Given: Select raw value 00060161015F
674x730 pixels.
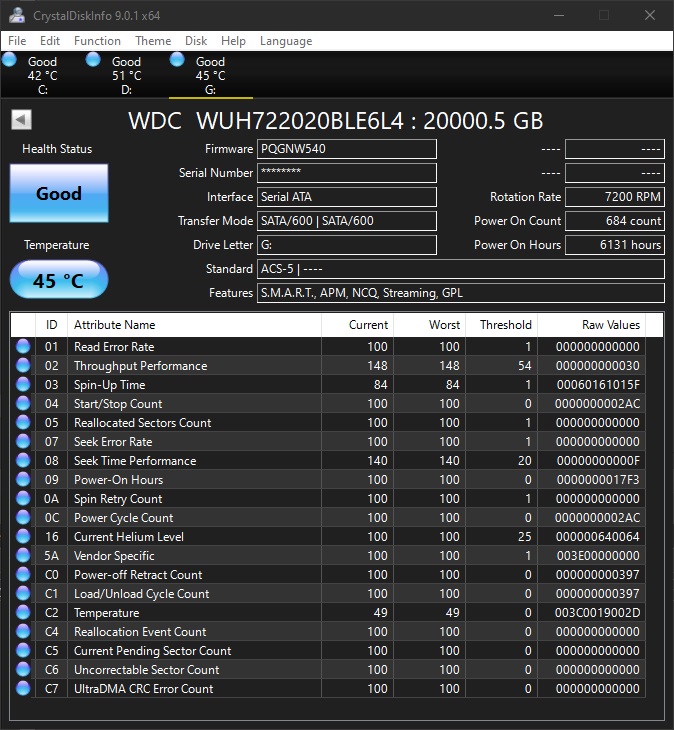Looking at the screenshot, I should (598, 385).
